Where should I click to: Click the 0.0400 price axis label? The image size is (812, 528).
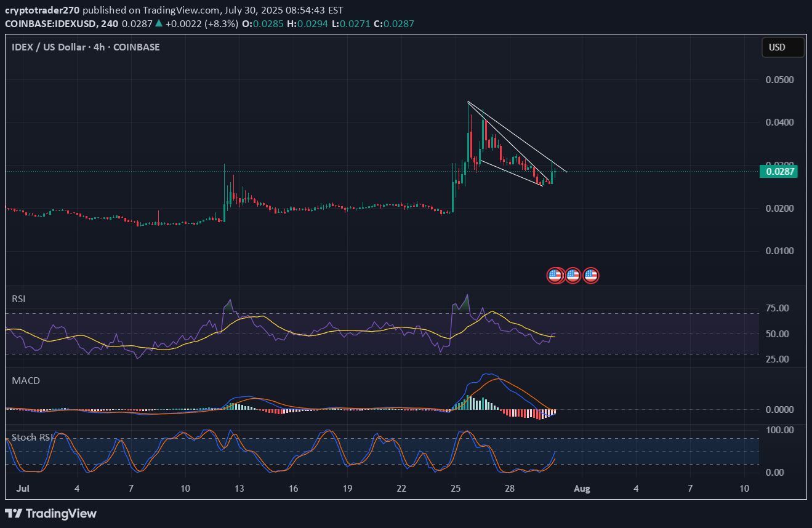pos(779,122)
